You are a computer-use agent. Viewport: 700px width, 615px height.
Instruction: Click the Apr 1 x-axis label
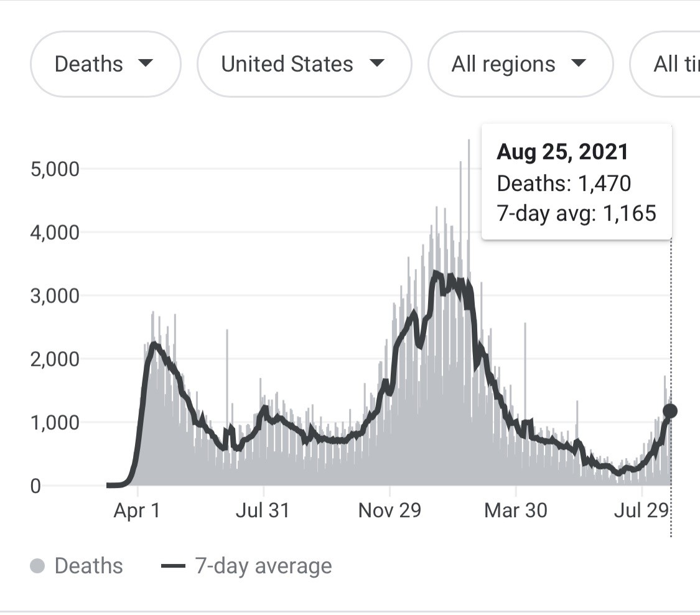tap(137, 510)
